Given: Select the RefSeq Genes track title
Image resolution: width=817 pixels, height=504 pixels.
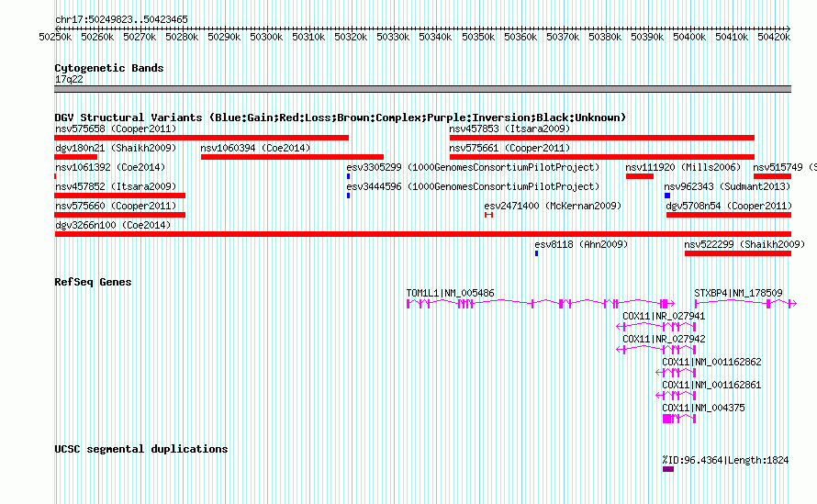Looking at the screenshot, I should (93, 282).
